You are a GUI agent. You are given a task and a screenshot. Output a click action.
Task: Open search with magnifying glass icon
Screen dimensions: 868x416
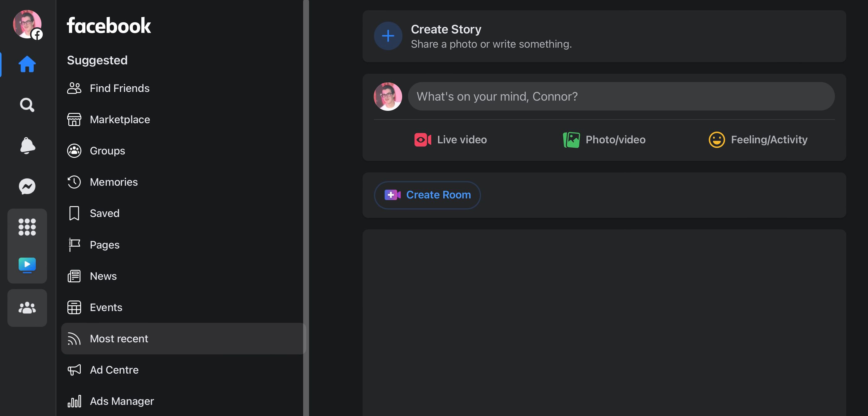pos(27,105)
